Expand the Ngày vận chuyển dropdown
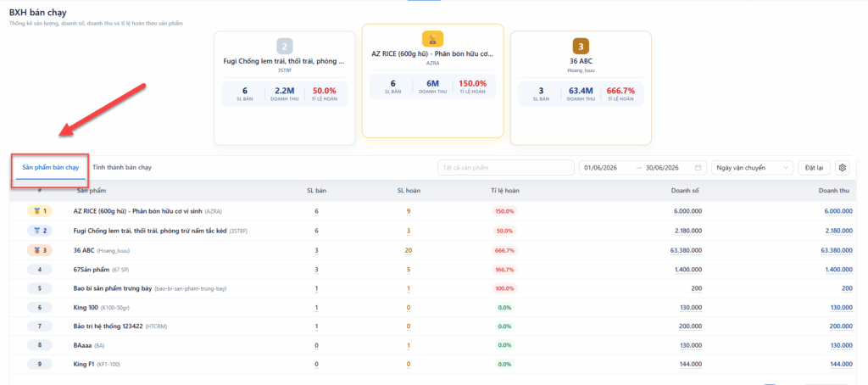This screenshot has height=385, width=868. click(753, 167)
